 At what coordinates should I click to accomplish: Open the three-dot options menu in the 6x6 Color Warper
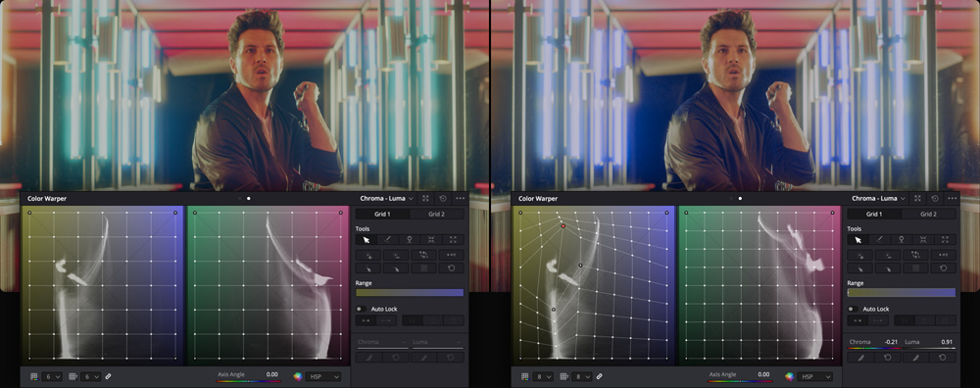point(461,198)
